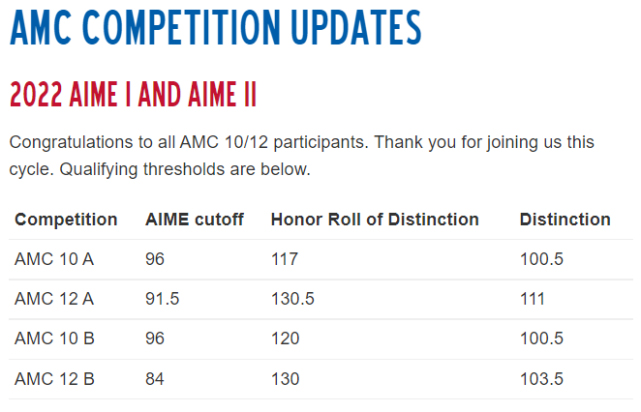Select the AMC 12 B row label
The height and width of the screenshot is (412, 641).
tap(54, 379)
